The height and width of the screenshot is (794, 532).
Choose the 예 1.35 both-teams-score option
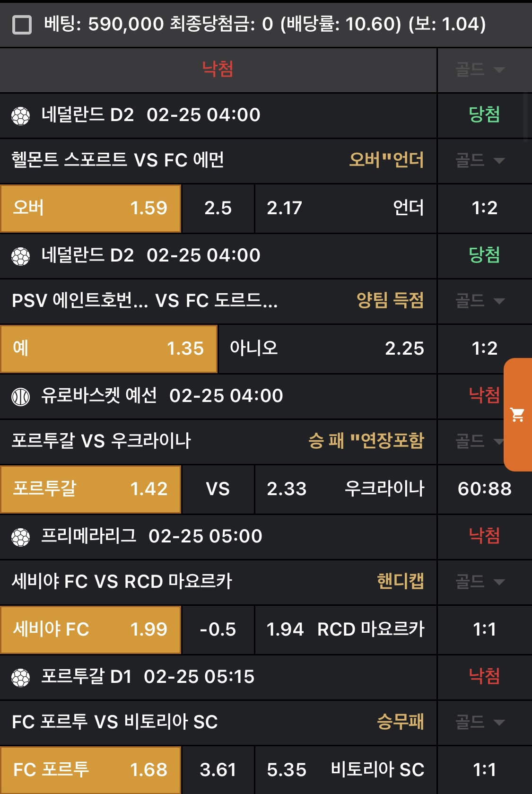click(109, 349)
